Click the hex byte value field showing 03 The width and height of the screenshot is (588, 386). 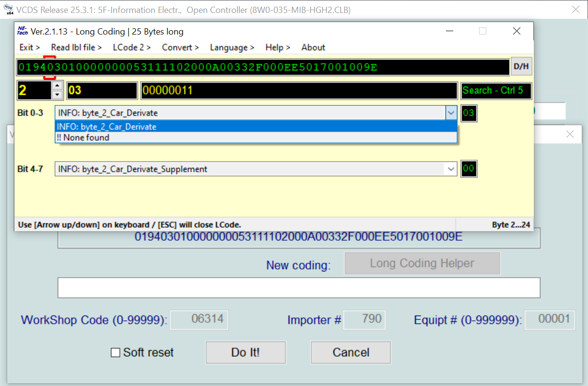[102, 91]
